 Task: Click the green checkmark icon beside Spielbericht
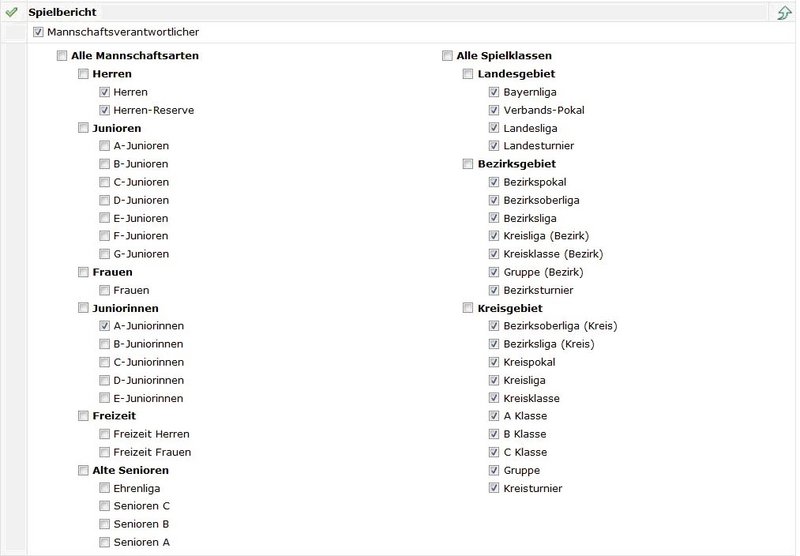[12, 12]
